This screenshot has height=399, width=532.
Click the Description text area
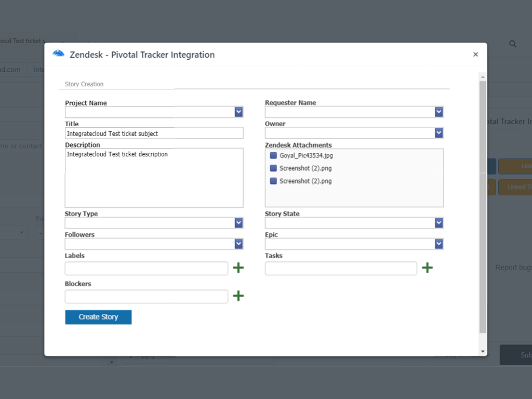(154, 177)
